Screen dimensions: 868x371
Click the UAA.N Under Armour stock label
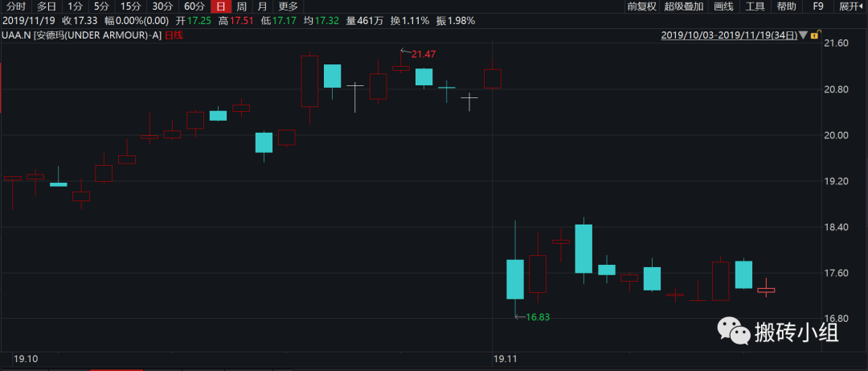[83, 35]
